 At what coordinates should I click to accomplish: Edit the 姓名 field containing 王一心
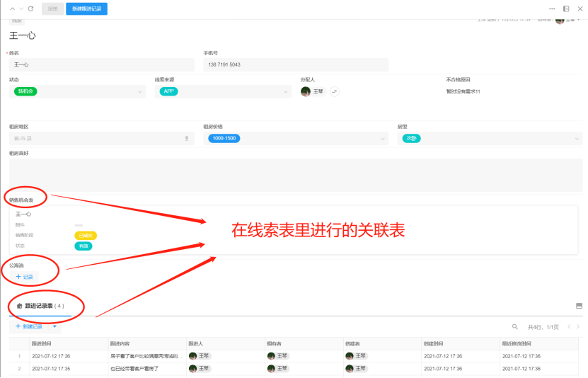coord(102,64)
